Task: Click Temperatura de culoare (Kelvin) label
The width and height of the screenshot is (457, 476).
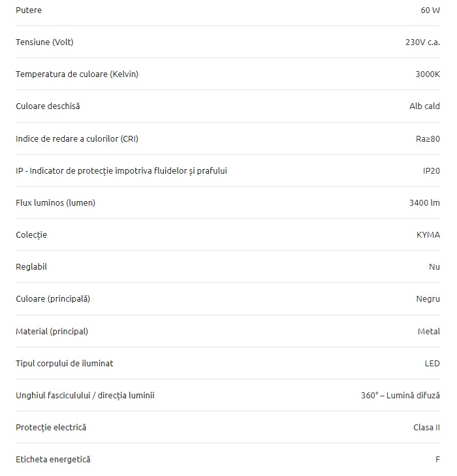Action: tap(77, 74)
